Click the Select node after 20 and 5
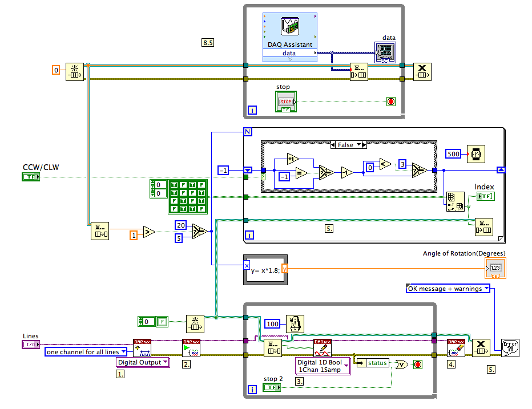The height and width of the screenshot is (409, 532). (200, 231)
